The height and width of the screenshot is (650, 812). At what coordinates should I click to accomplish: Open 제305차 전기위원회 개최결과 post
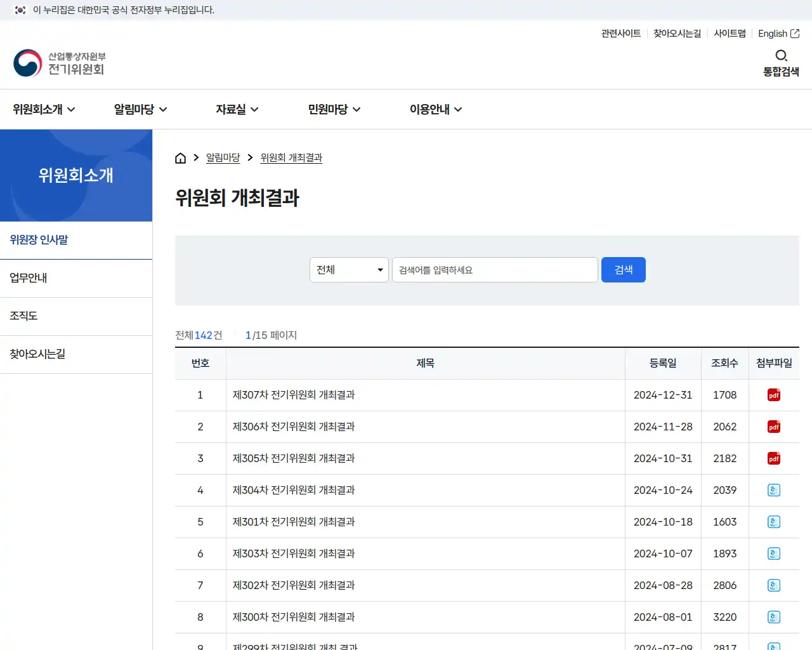point(294,458)
